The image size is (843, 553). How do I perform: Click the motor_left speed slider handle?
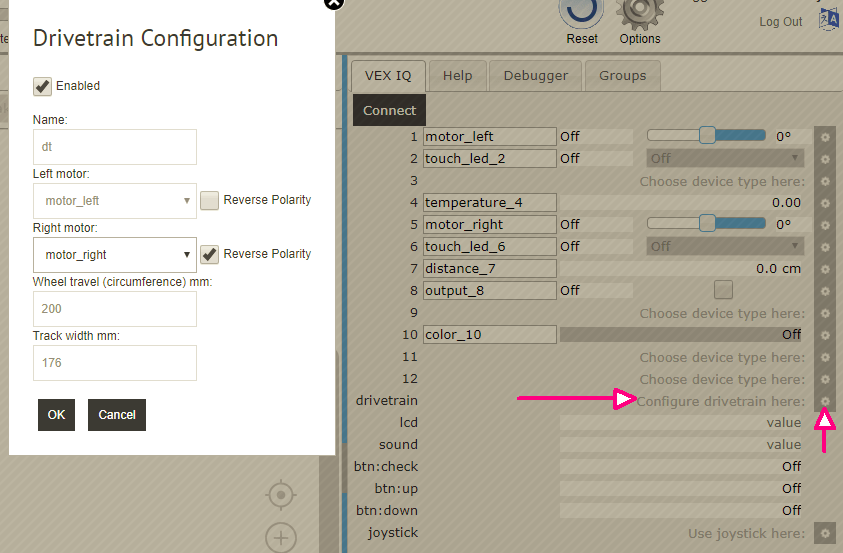pyautogui.click(x=707, y=135)
